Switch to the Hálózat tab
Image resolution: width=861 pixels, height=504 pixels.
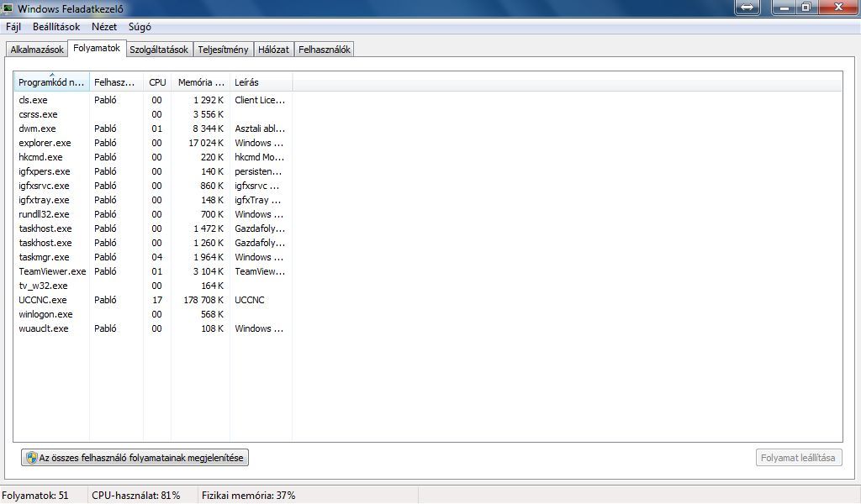(x=273, y=50)
